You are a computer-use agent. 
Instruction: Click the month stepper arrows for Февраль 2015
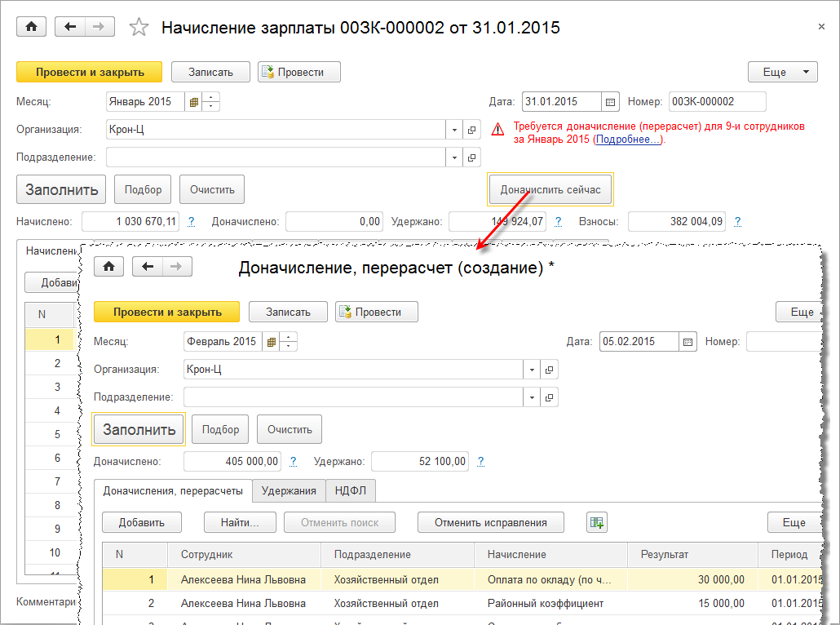point(288,341)
